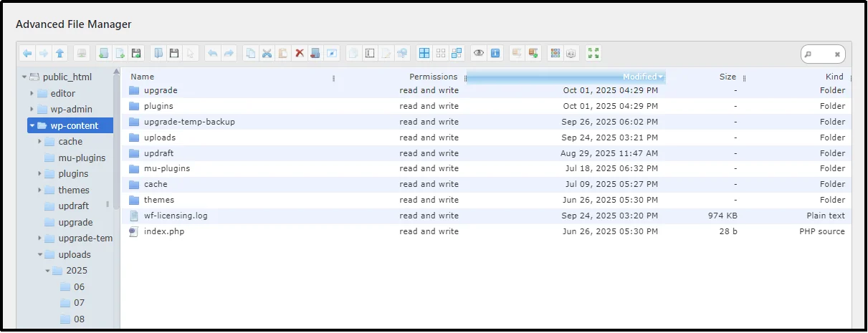Click the paste clipboard icon
This screenshot has height=333, width=868.
(x=283, y=53)
